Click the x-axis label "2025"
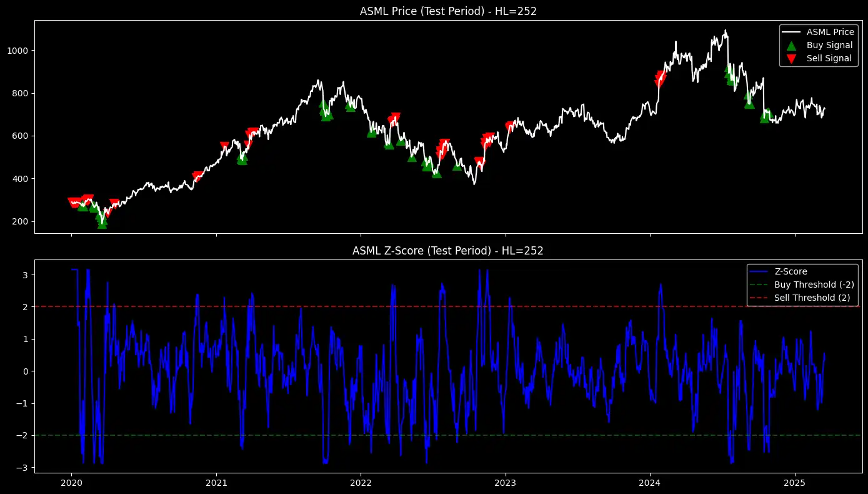 pos(795,483)
